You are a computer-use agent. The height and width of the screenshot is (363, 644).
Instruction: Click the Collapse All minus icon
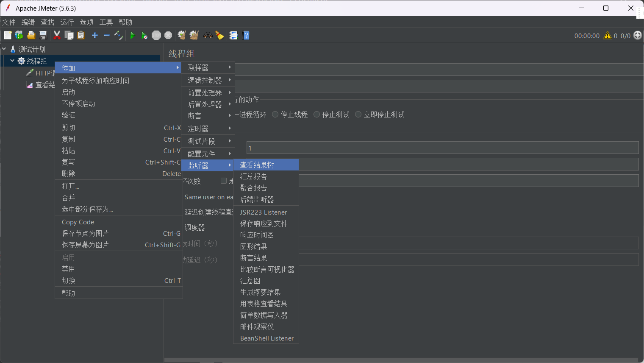tap(107, 35)
